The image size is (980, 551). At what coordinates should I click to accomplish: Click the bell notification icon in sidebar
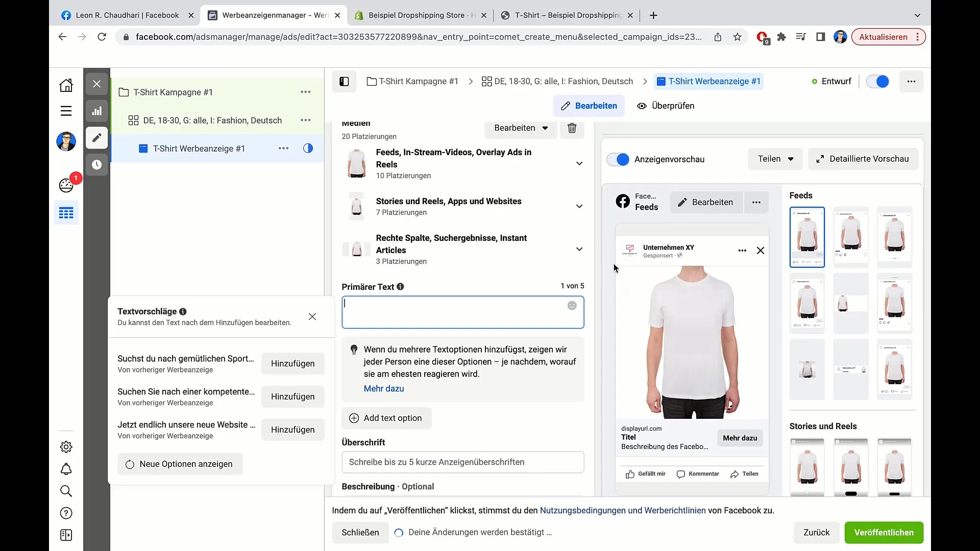point(66,469)
